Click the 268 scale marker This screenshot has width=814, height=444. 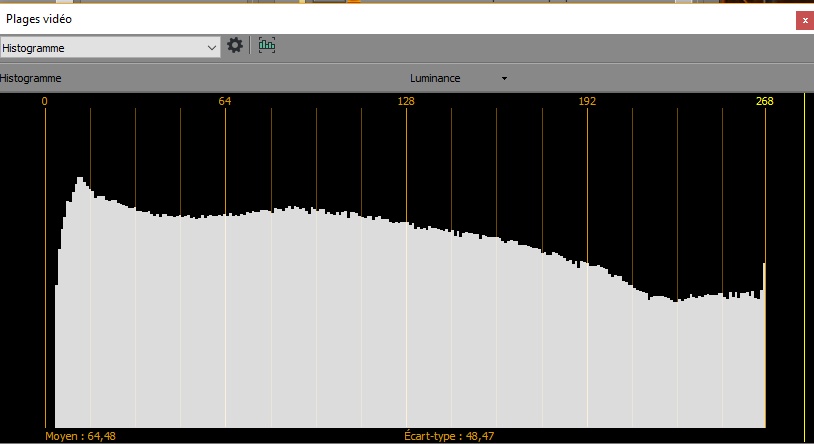tap(765, 101)
